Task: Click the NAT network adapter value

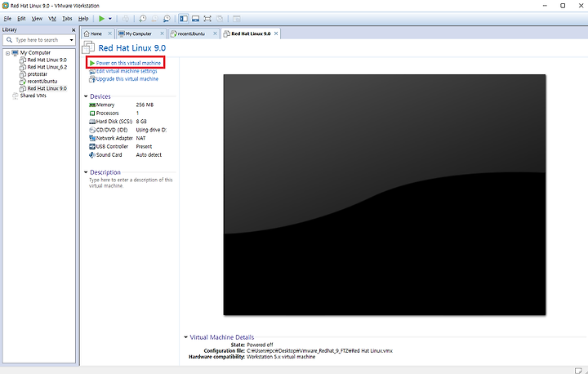Action: tap(140, 138)
